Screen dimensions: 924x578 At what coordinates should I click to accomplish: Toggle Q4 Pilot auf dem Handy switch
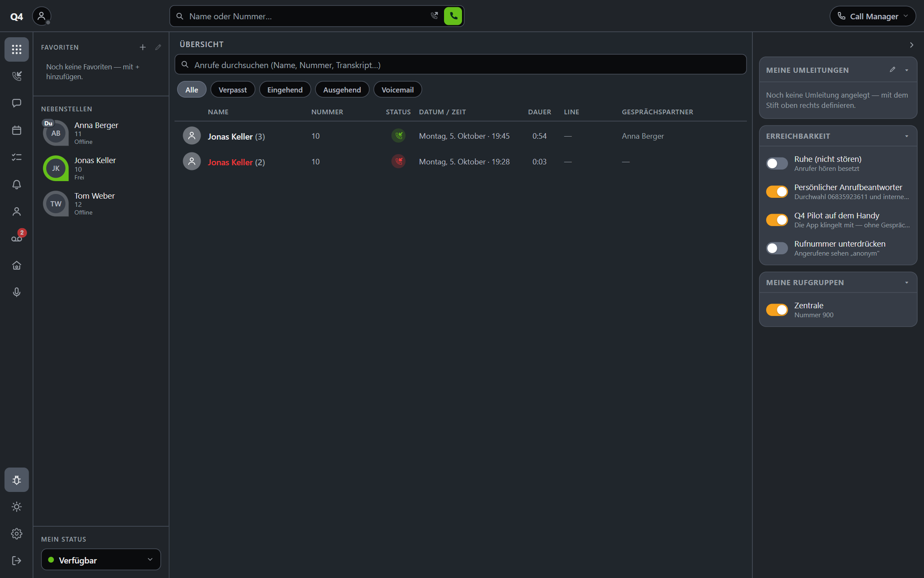pos(777,220)
